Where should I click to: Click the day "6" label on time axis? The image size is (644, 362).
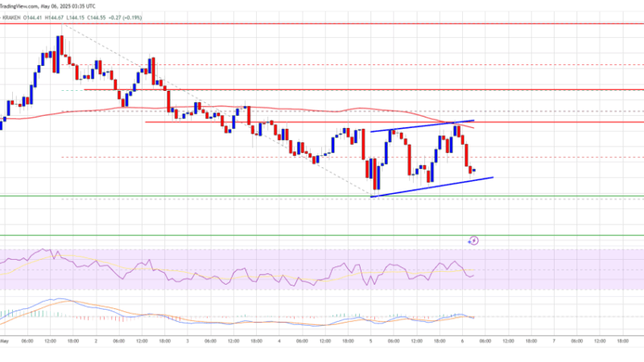(x=462, y=341)
